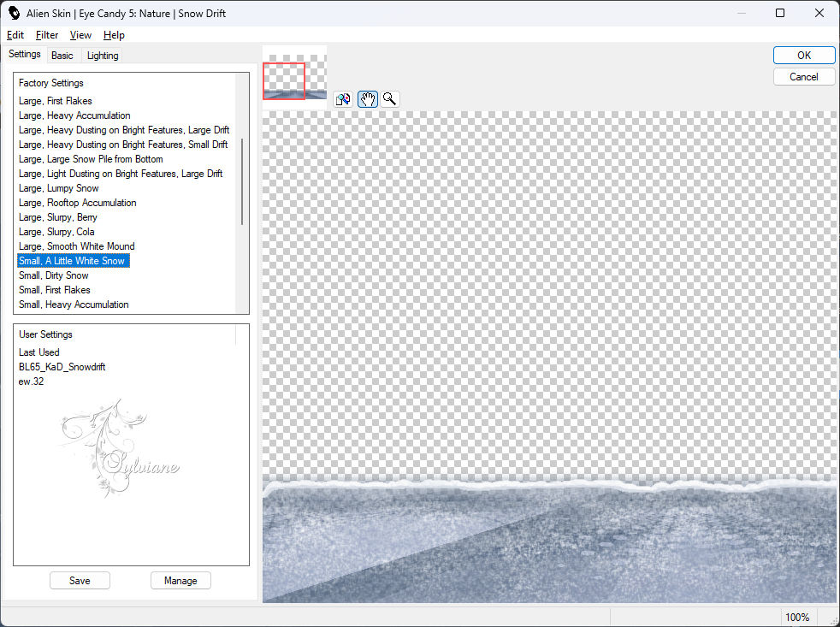Image resolution: width=840 pixels, height=627 pixels.
Task: Click the 100% zoom level status field
Action: coord(796,617)
